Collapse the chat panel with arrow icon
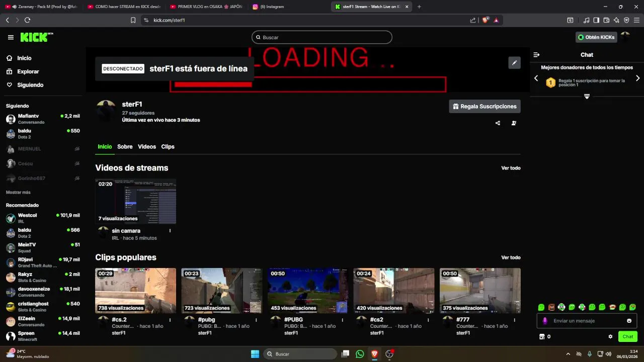Screen dimensions: 644x362 tap(536, 55)
